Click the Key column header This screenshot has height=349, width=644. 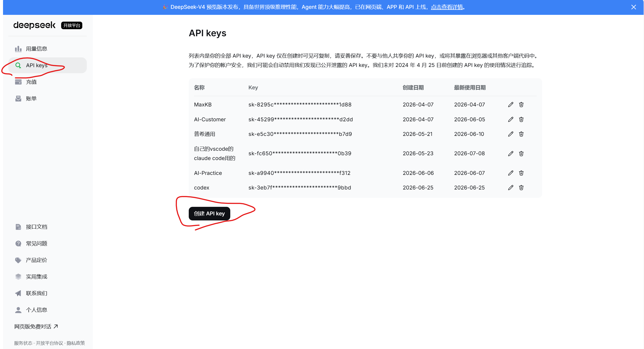[x=253, y=88]
